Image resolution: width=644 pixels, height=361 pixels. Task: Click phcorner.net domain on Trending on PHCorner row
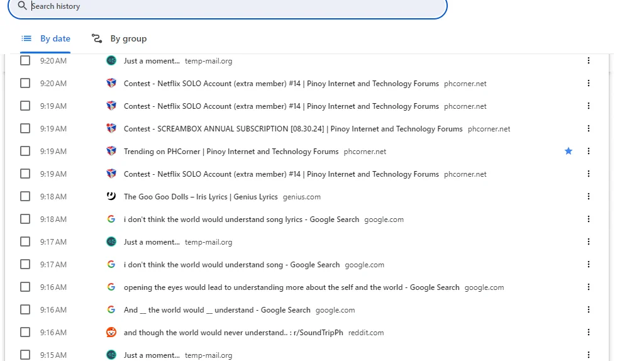[365, 152]
